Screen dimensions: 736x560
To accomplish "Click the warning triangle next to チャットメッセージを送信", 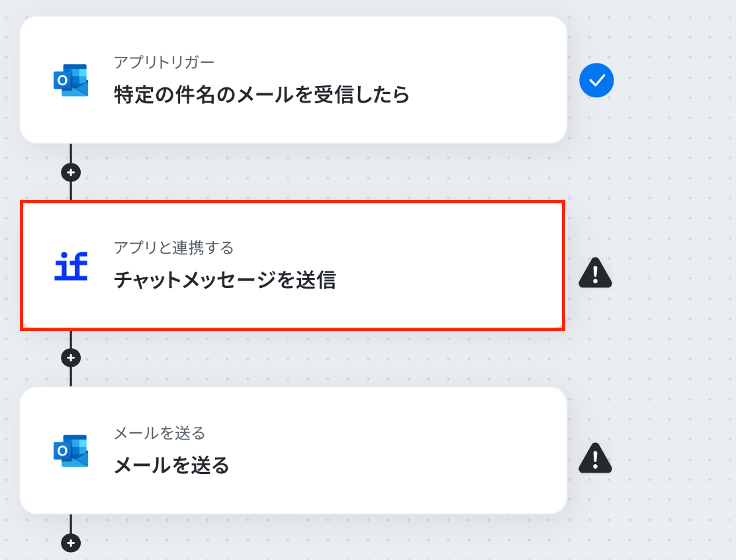I will [x=595, y=272].
